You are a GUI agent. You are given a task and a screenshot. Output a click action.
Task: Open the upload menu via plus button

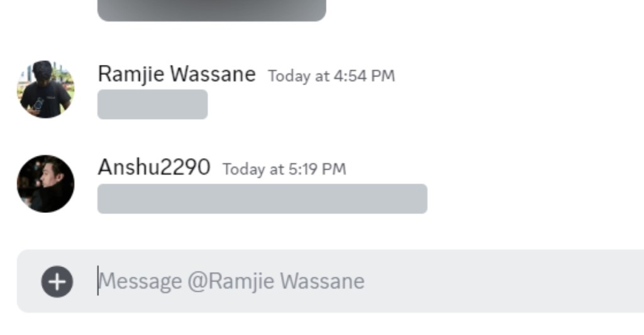pos(57,281)
